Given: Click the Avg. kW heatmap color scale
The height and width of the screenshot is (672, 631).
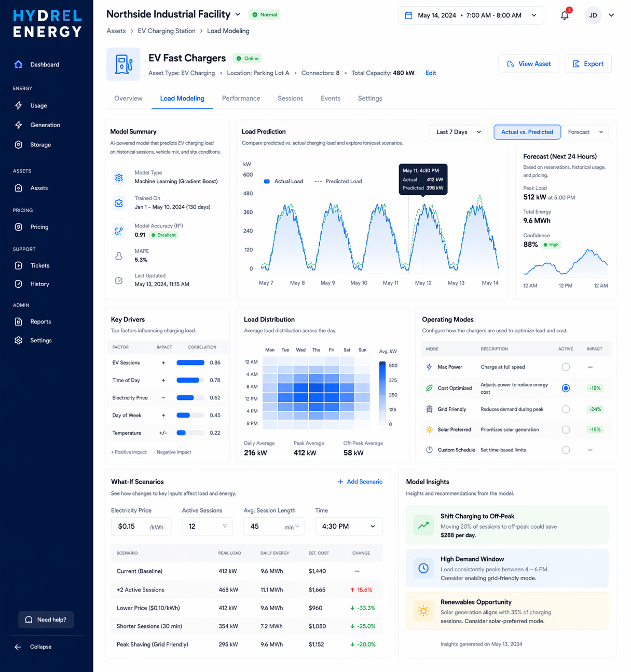Looking at the screenshot, I should [382, 393].
